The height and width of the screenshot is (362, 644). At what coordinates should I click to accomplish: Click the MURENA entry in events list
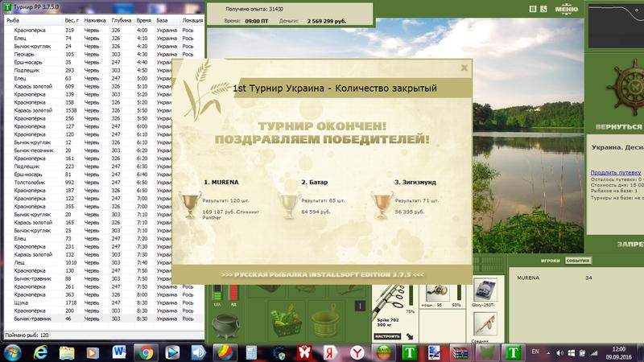coord(528,278)
